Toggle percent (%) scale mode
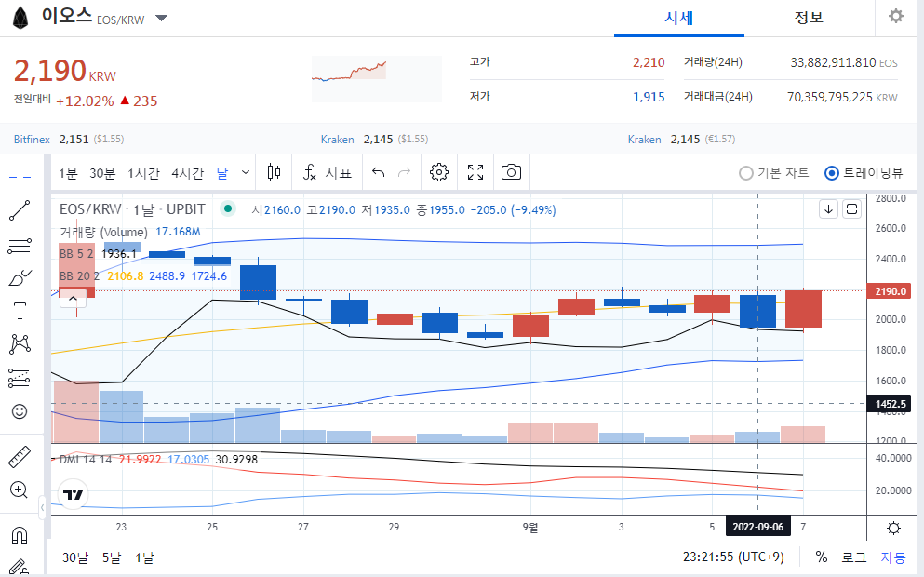The width and height of the screenshot is (924, 577). 822,557
